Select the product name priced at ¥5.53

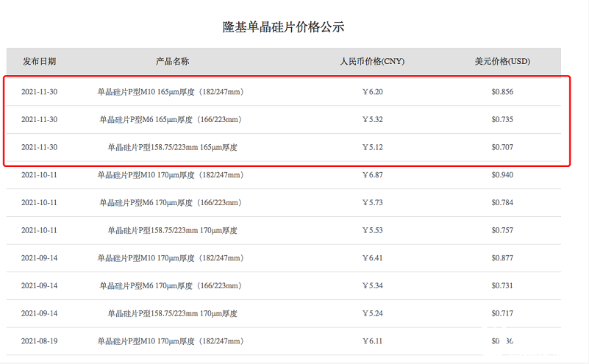tap(172, 231)
